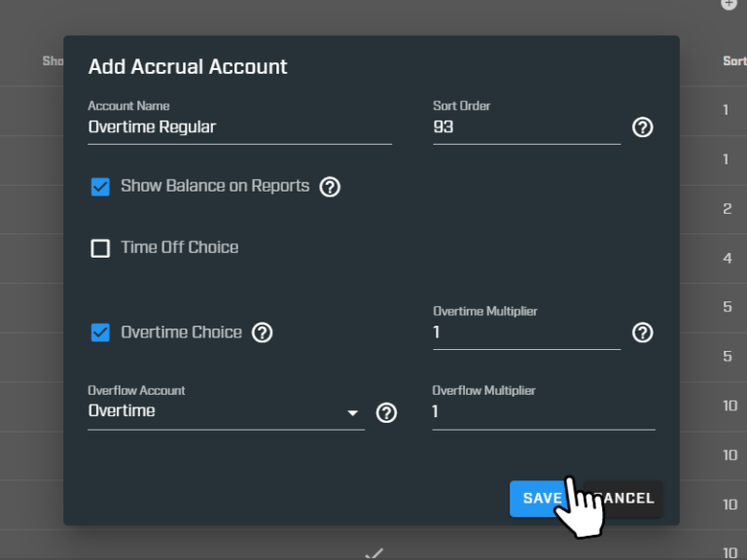Save the new accrual account
Screen dimensions: 747x560
(541, 499)
